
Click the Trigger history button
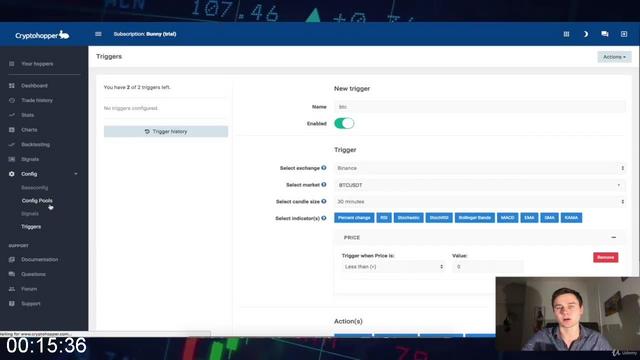166,131
